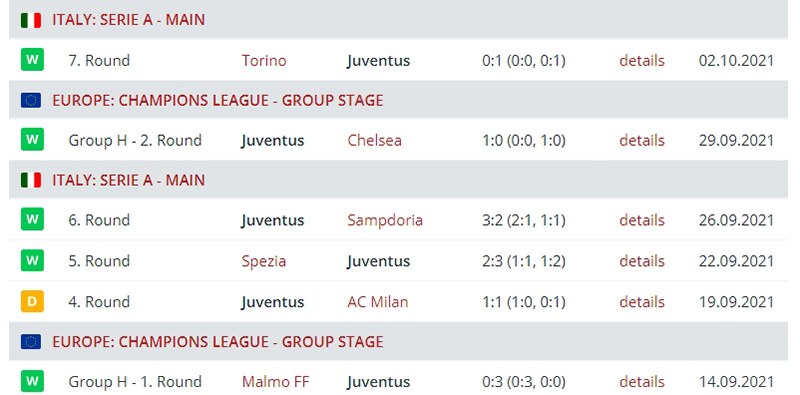Open the top Italy: Serie A - Main header link
The width and height of the screenshot is (800, 395).
point(129,20)
